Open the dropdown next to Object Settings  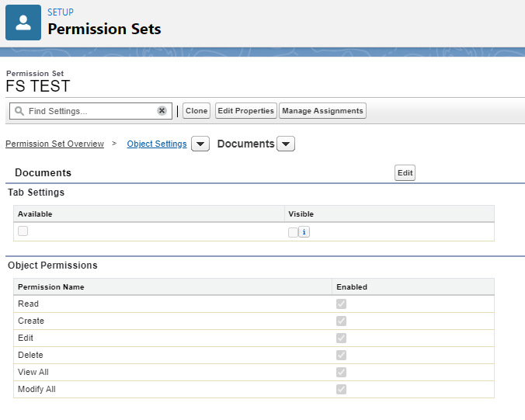[x=200, y=144]
